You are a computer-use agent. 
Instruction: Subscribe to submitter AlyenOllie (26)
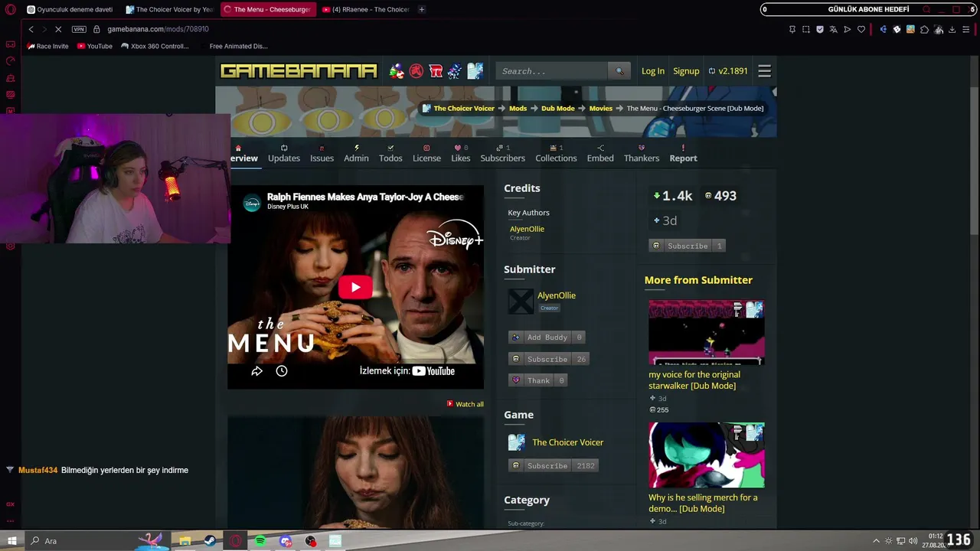click(x=549, y=359)
